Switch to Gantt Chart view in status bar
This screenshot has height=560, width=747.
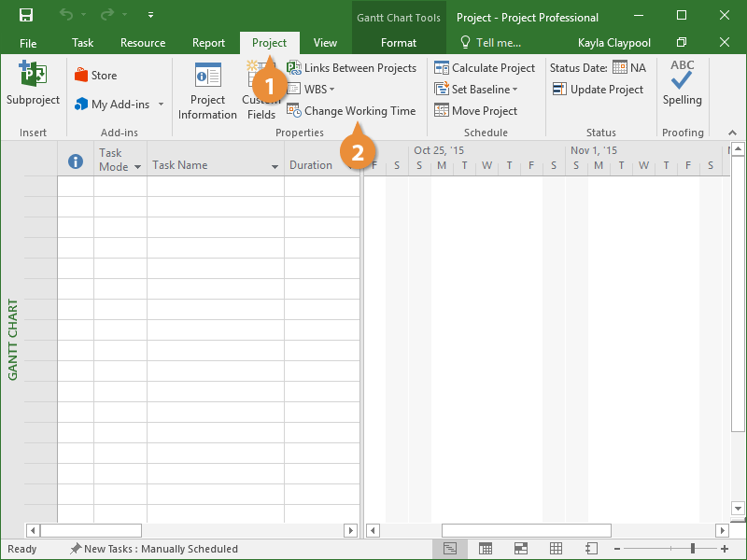[450, 549]
